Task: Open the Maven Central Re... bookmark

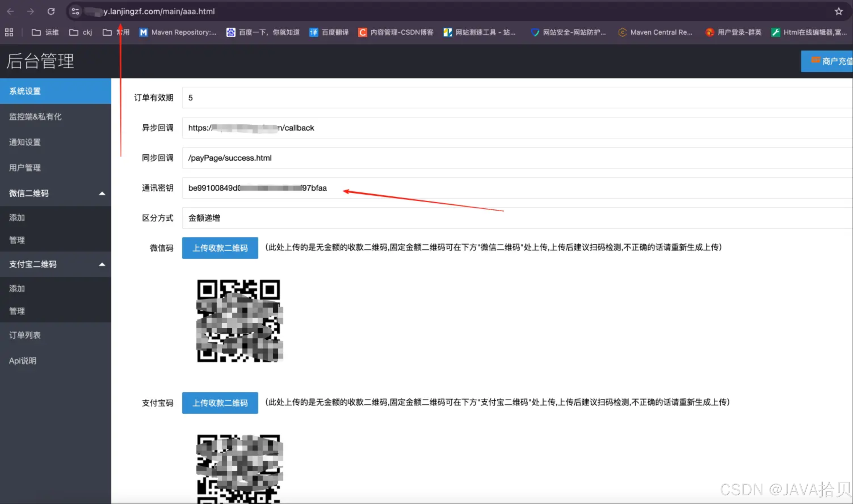Action: [x=655, y=32]
